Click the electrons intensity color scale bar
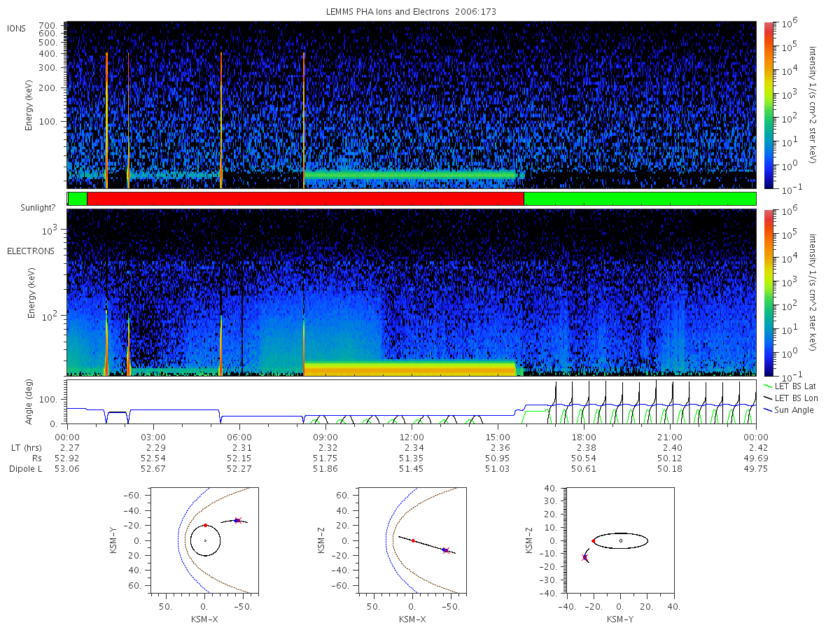Viewport: 840px width, 630px height. (x=768, y=293)
